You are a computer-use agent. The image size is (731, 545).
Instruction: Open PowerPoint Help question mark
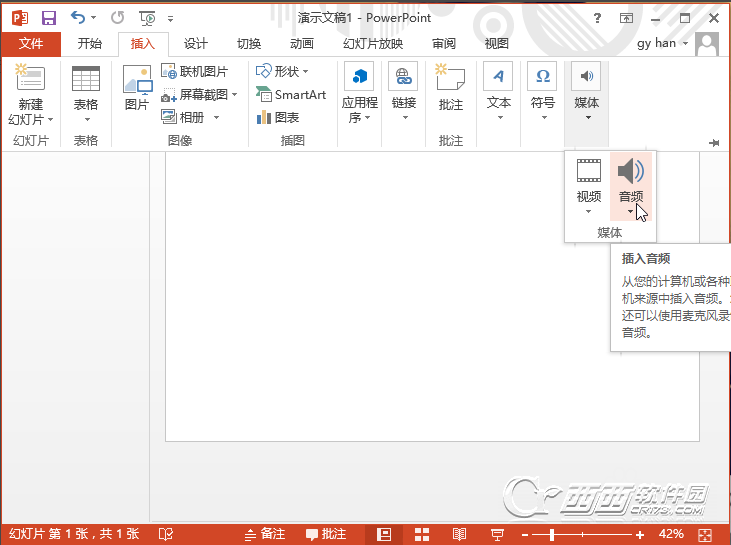[597, 18]
